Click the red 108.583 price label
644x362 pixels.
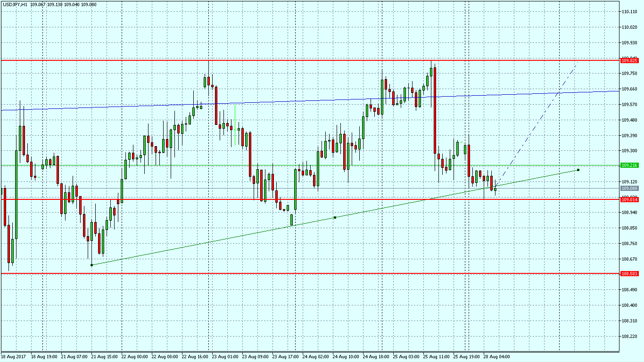pyautogui.click(x=629, y=273)
